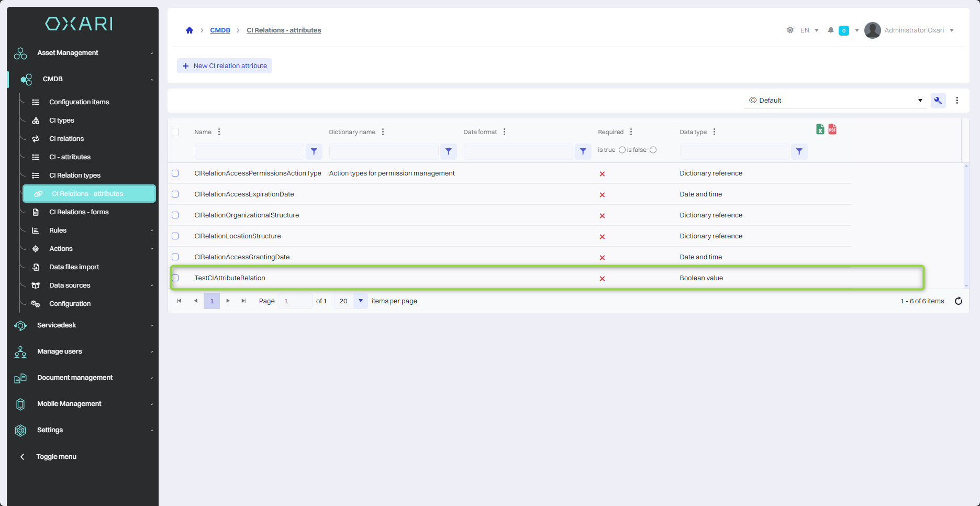Tick the TestCIAttributeRelation row checkbox
The height and width of the screenshot is (506, 980).
point(175,278)
